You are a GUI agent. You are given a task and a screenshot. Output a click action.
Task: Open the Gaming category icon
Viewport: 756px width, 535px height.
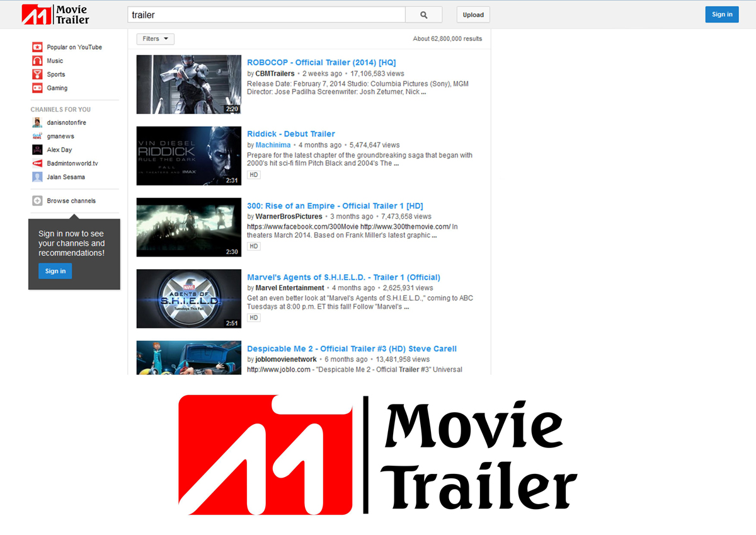click(38, 88)
